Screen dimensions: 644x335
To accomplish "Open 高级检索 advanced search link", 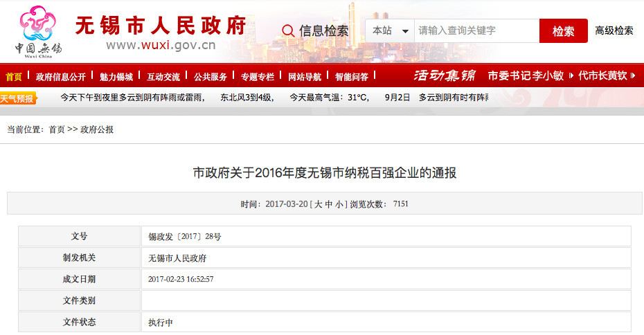I will pyautogui.click(x=614, y=30).
